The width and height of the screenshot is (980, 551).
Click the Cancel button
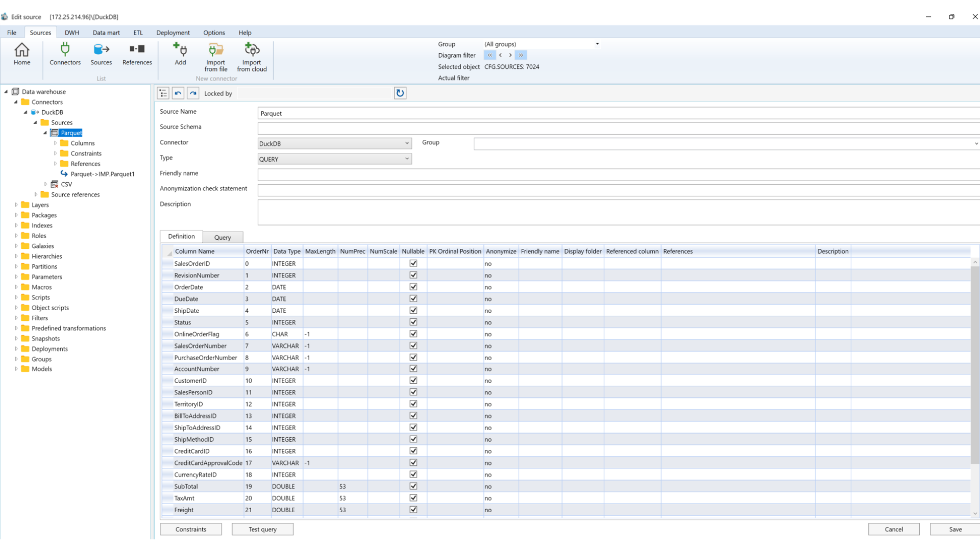tap(894, 529)
